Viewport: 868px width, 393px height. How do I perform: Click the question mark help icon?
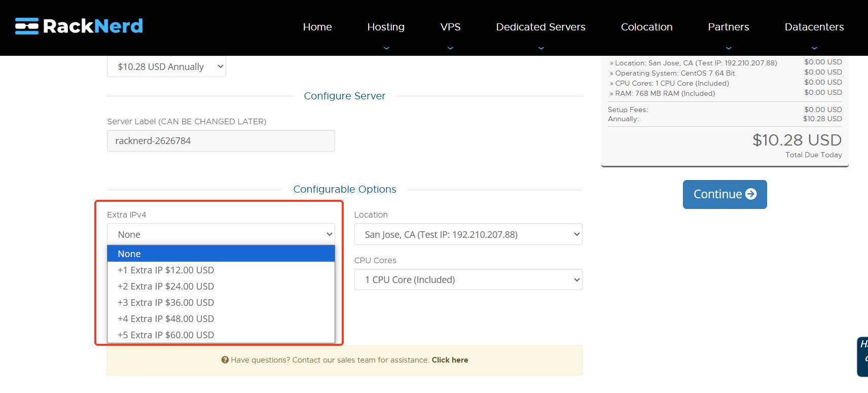click(225, 360)
